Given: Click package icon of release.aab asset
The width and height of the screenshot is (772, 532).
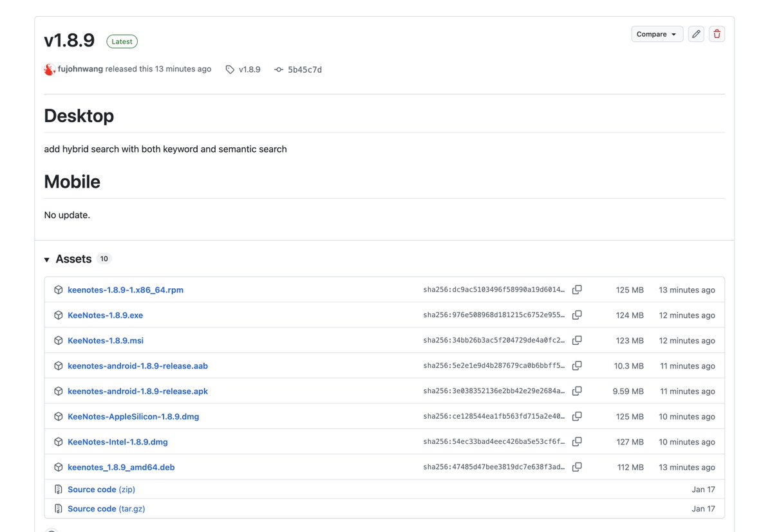Looking at the screenshot, I should 59,366.
